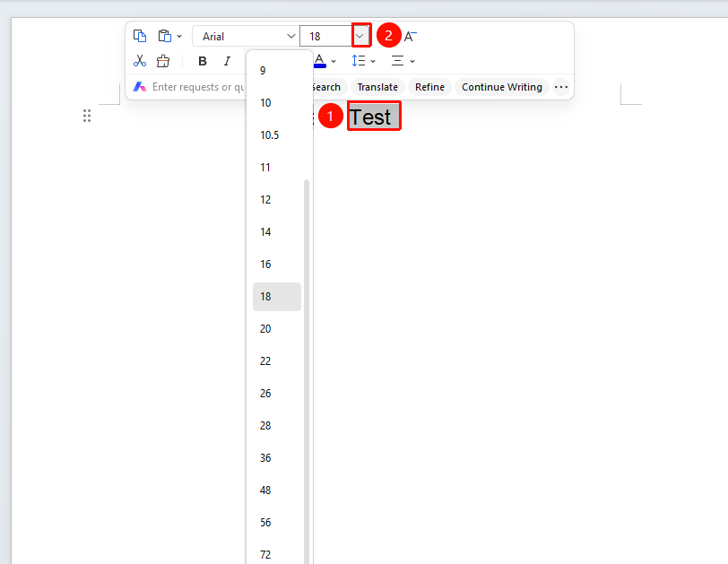Viewport: 728px width, 564px height.
Task: Expand the line spacing options arrow
Action: 373,61
